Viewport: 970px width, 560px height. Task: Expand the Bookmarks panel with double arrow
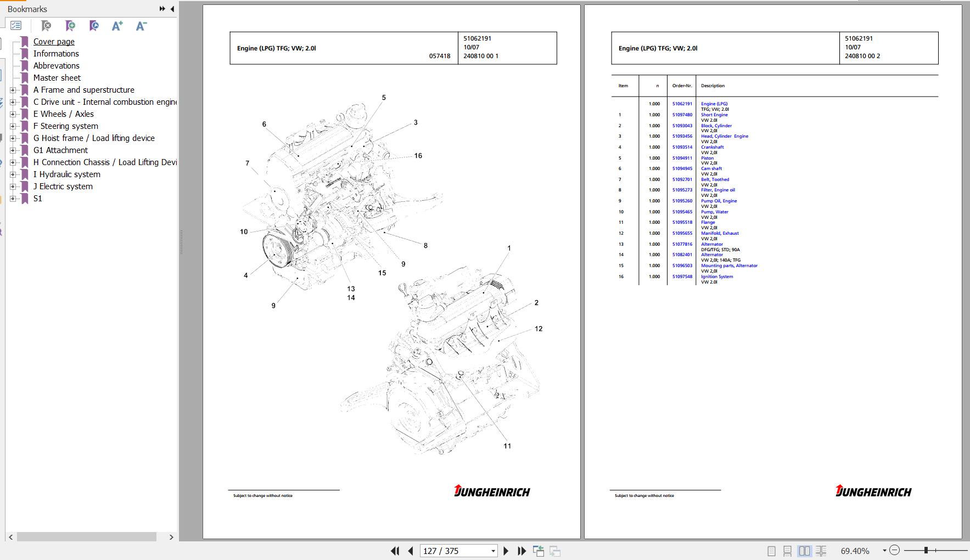click(x=162, y=9)
